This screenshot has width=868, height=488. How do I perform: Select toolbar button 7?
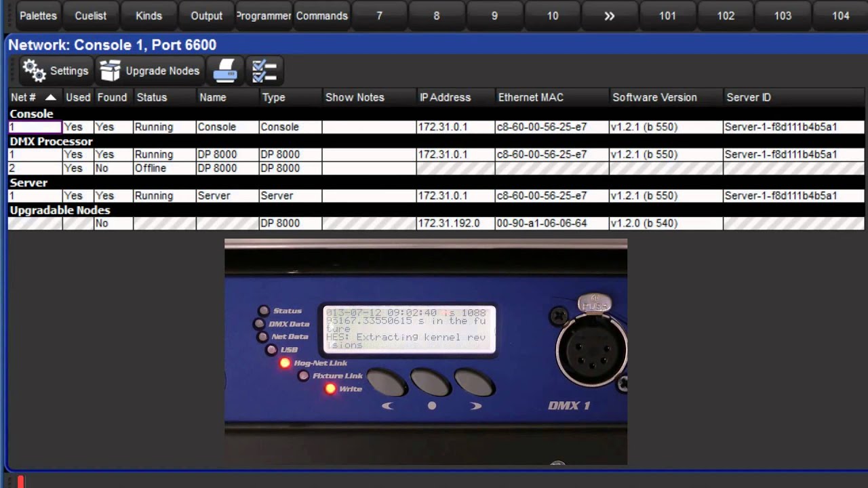point(379,16)
